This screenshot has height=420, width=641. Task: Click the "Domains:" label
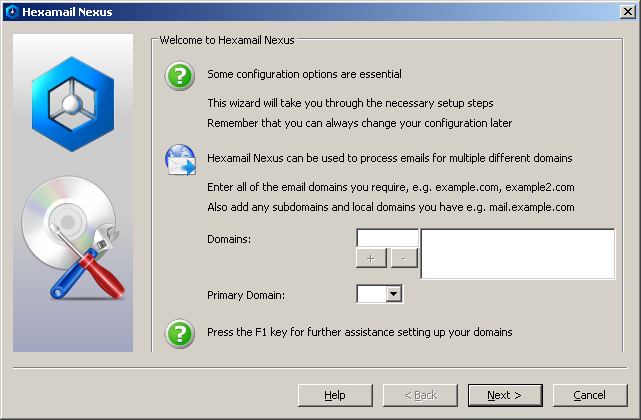pyautogui.click(x=228, y=240)
